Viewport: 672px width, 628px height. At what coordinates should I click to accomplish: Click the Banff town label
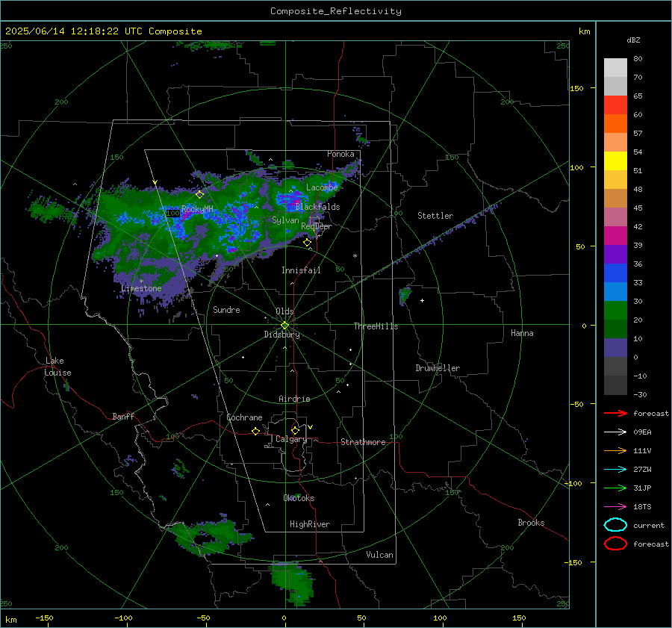123,416
